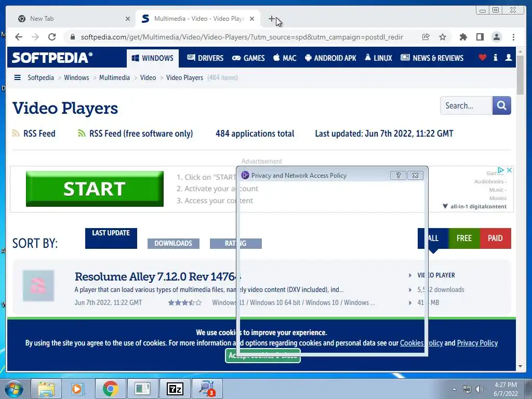532x399 pixels.
Task: Open the ANDROID APK section
Action: 330,58
